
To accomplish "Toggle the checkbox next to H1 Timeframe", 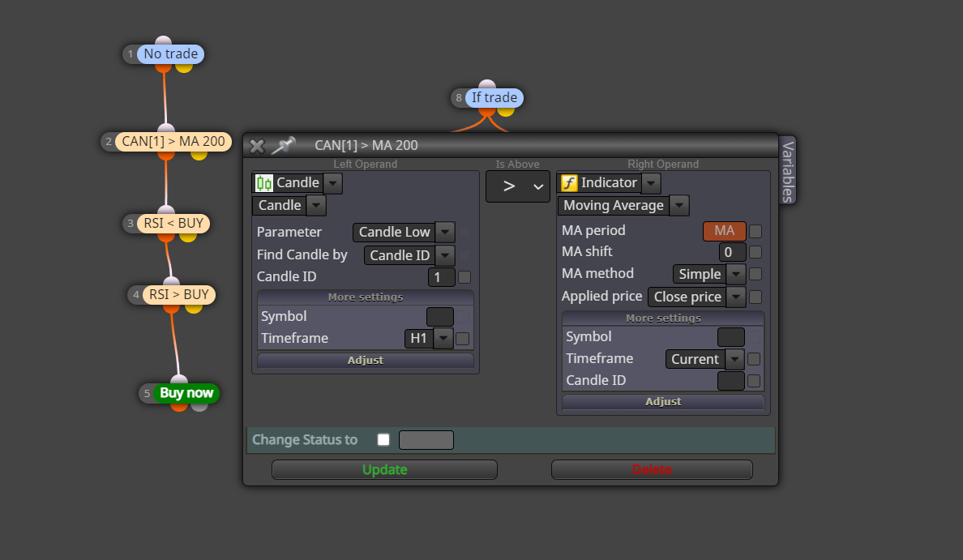I will [x=463, y=338].
